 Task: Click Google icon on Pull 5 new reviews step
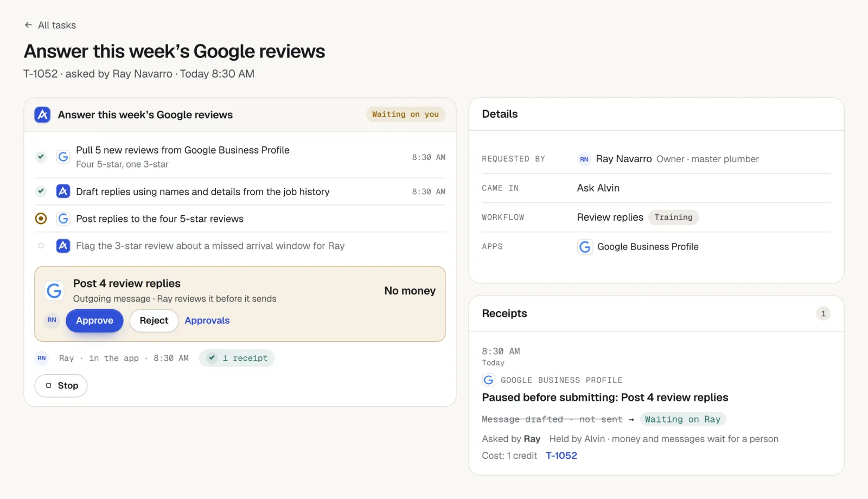point(63,157)
